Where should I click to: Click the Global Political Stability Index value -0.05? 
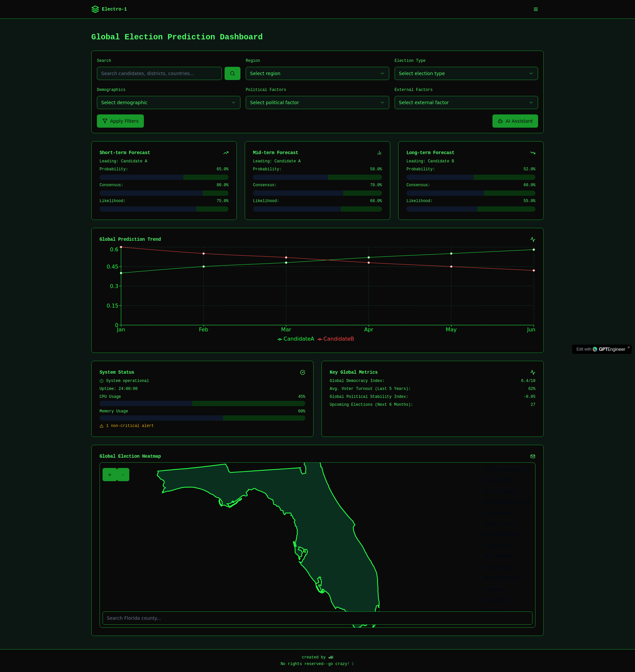(529, 397)
